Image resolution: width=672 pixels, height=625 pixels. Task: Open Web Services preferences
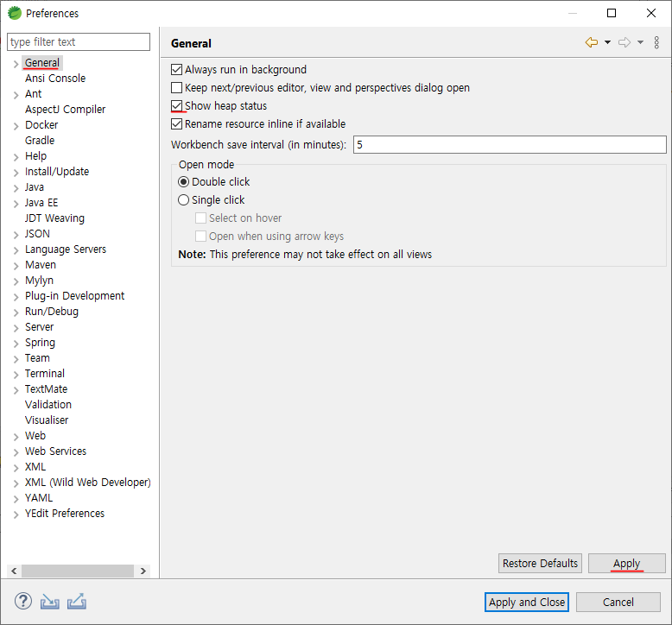click(56, 451)
